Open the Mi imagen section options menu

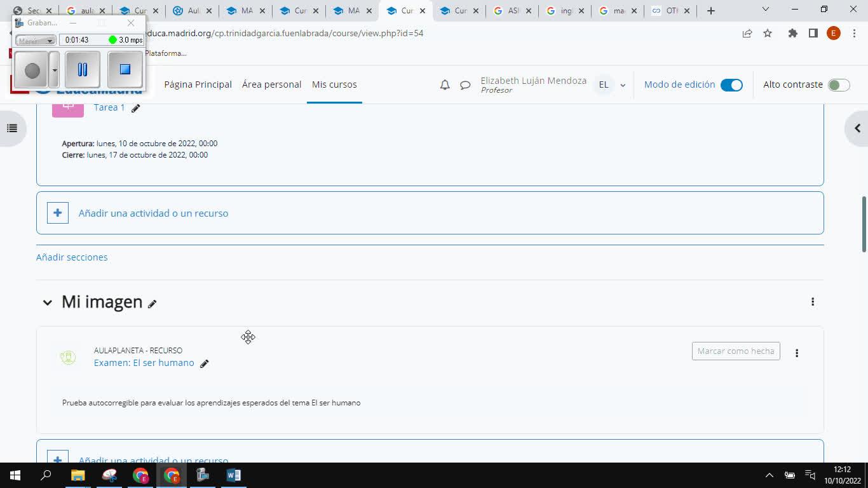(812, 302)
